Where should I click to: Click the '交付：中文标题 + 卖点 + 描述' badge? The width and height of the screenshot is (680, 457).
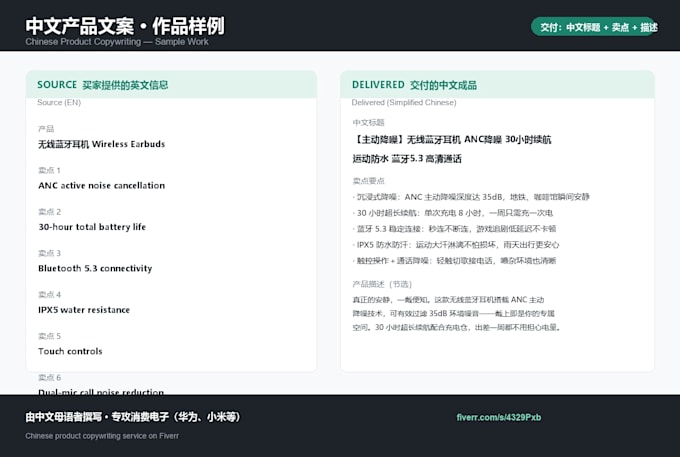[x=594, y=27]
